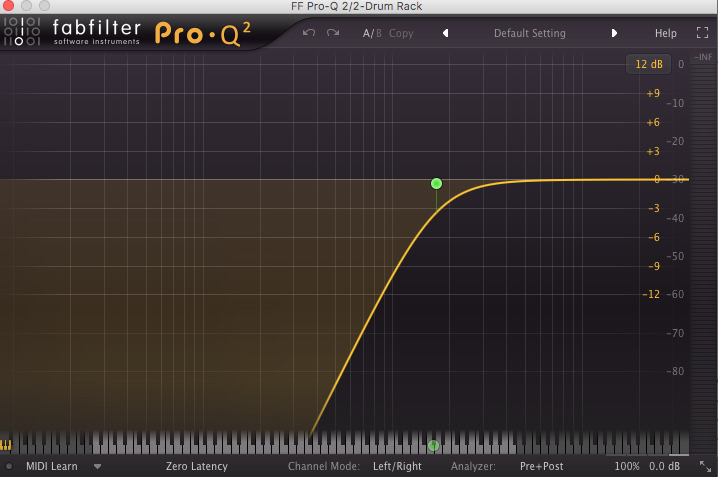Image resolution: width=718 pixels, height=477 pixels.
Task: Go to the previous preset arrow
Action: (x=445, y=33)
